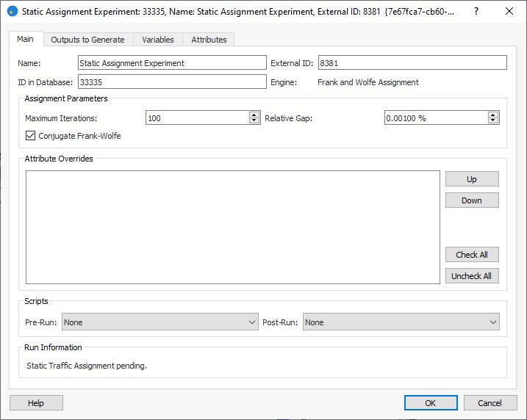Increase Maximum Iterations with up arrow
Viewport: 527px width, 420px height.
tap(254, 115)
